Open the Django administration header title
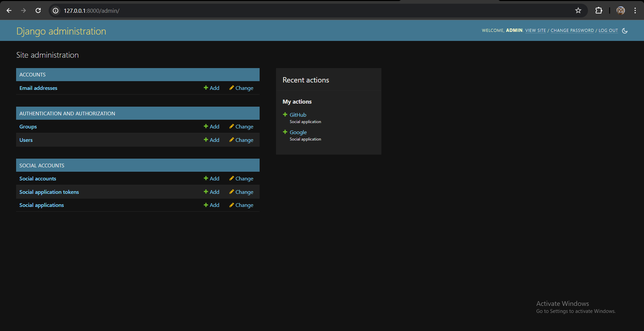Screen dimensions: 644x331 click(61, 31)
